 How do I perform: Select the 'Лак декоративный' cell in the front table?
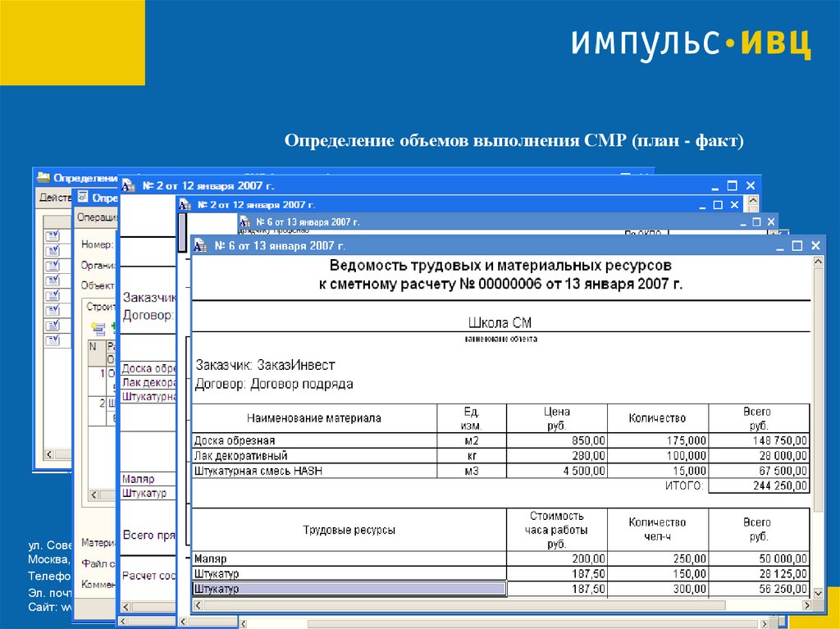point(314,455)
